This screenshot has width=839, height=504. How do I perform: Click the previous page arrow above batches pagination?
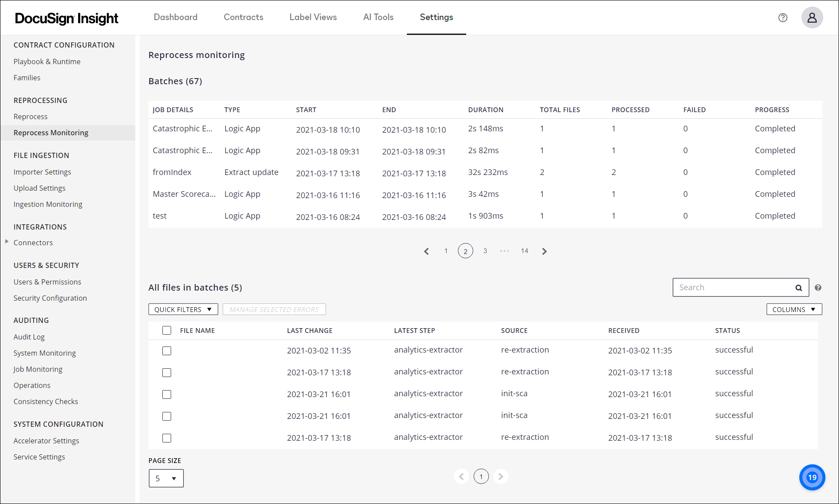[426, 251]
